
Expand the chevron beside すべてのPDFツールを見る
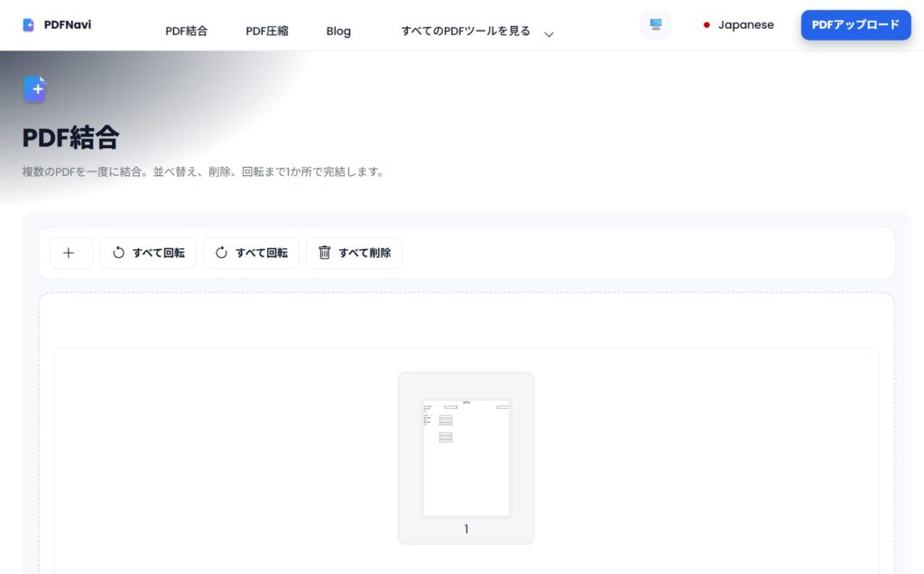click(x=549, y=33)
